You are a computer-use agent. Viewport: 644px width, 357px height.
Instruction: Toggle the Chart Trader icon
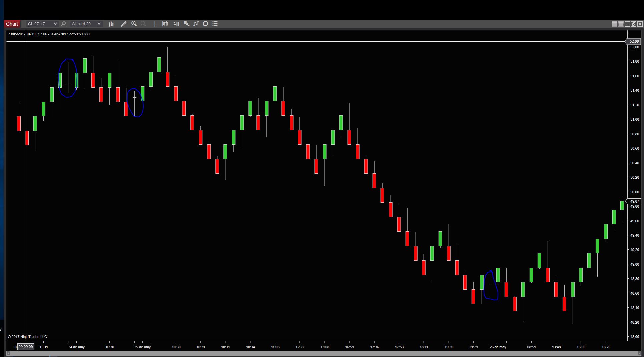[x=177, y=24]
